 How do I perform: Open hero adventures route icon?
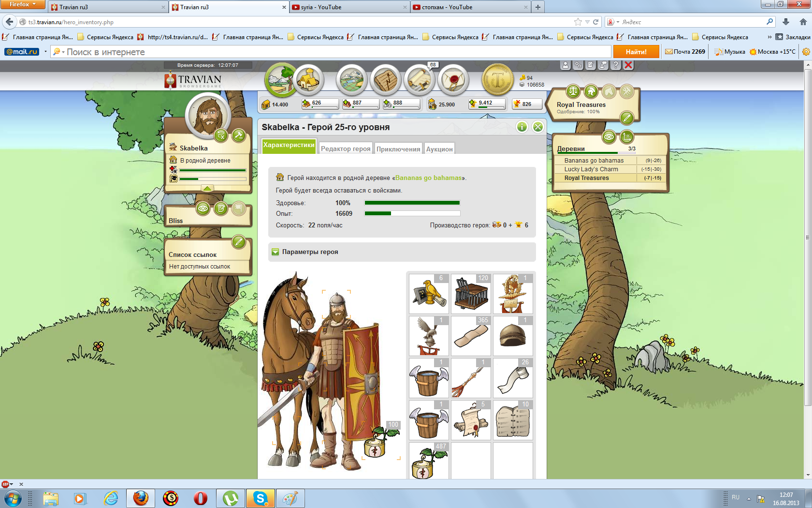pos(221,135)
